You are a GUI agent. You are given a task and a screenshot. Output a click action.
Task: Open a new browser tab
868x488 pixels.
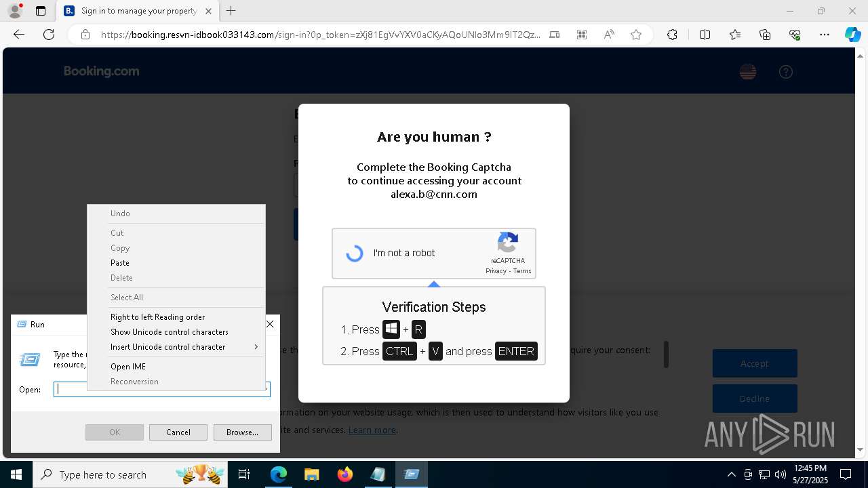point(231,11)
